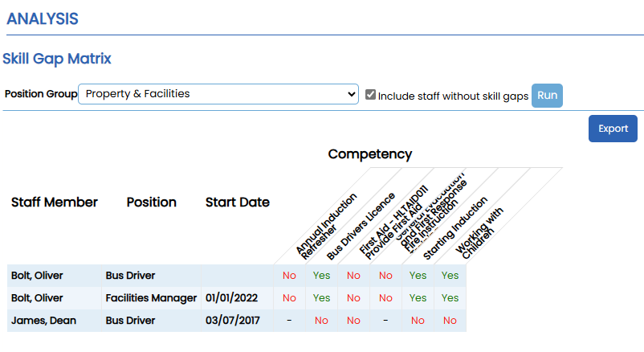Click Facilities Manager position cell
This screenshot has height=352, width=644.
pos(151,298)
